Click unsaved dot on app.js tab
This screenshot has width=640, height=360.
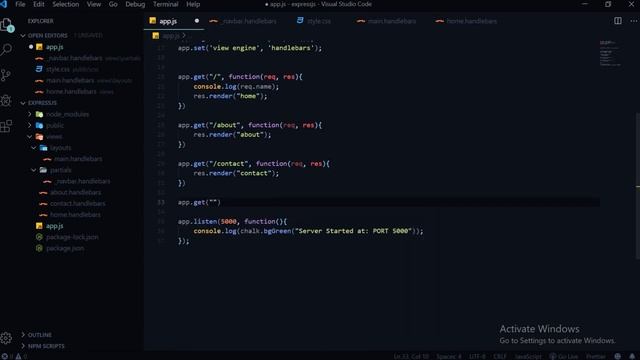click(x=197, y=21)
